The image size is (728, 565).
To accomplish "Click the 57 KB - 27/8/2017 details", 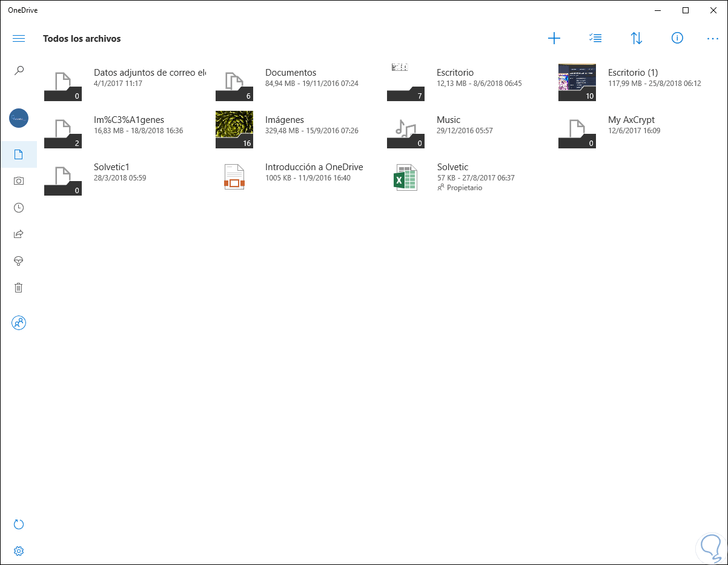I will click(475, 178).
